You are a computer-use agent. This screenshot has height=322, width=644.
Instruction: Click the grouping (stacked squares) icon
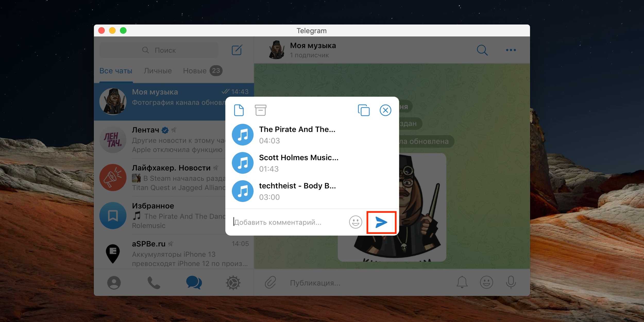click(x=364, y=110)
